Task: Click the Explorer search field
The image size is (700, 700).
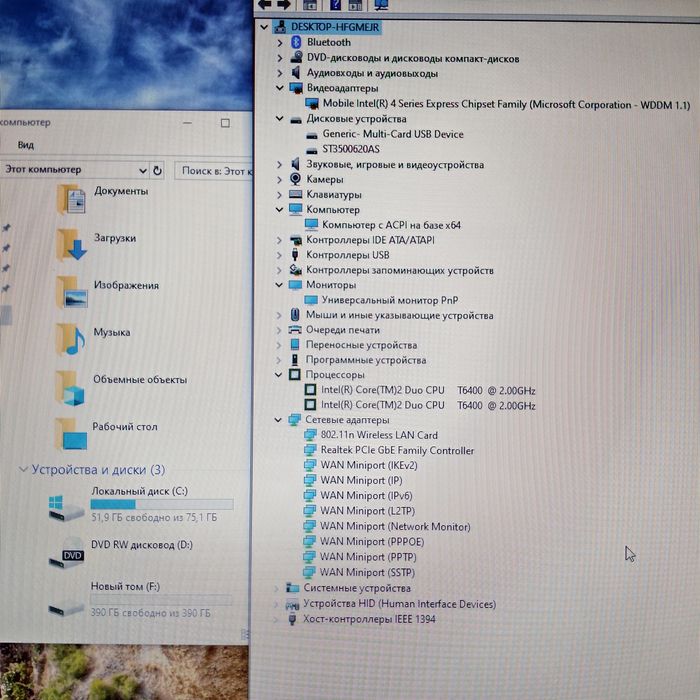Action: tap(213, 171)
